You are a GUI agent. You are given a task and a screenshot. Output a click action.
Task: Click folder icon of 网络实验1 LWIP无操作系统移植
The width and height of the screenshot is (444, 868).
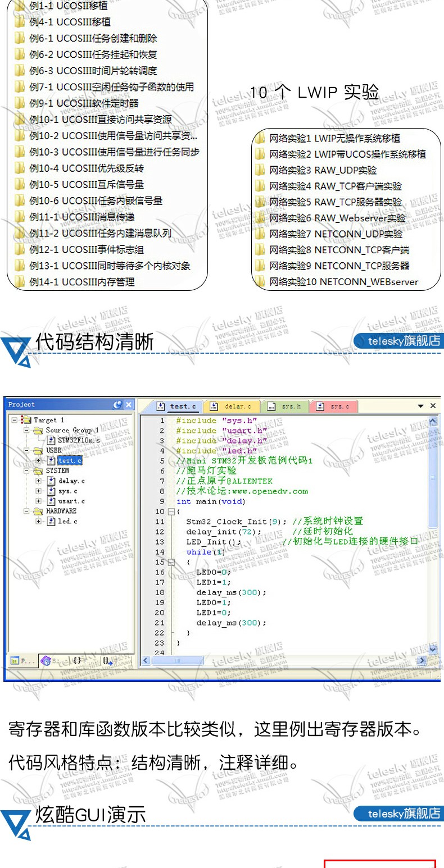click(x=260, y=139)
